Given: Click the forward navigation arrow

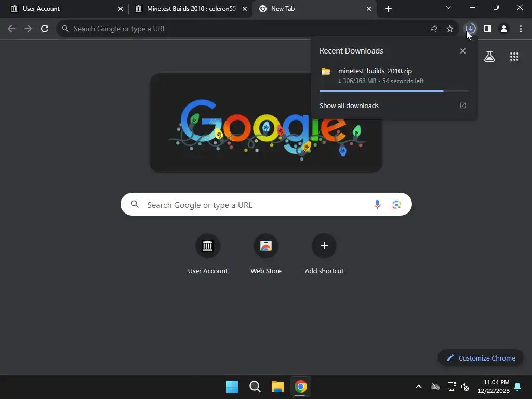Looking at the screenshot, I should click(x=28, y=29).
